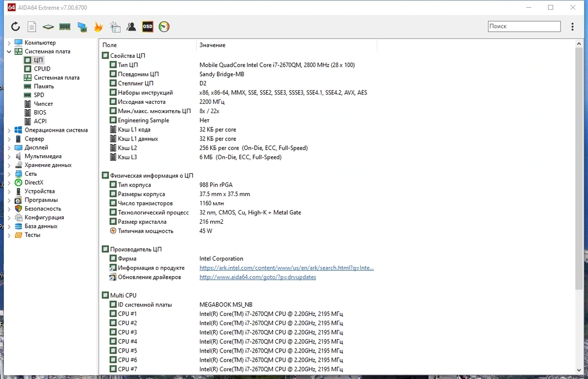Select Безопасность in the tree

[43, 209]
